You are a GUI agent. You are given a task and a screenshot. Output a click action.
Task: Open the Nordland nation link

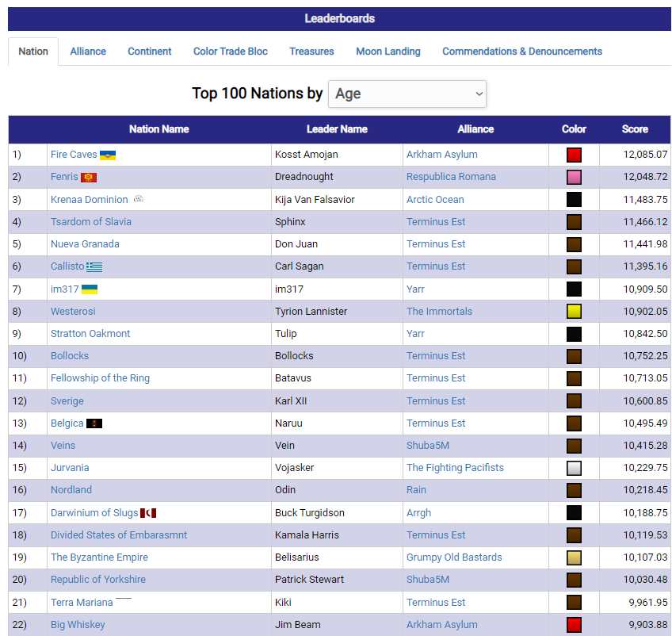(x=71, y=490)
